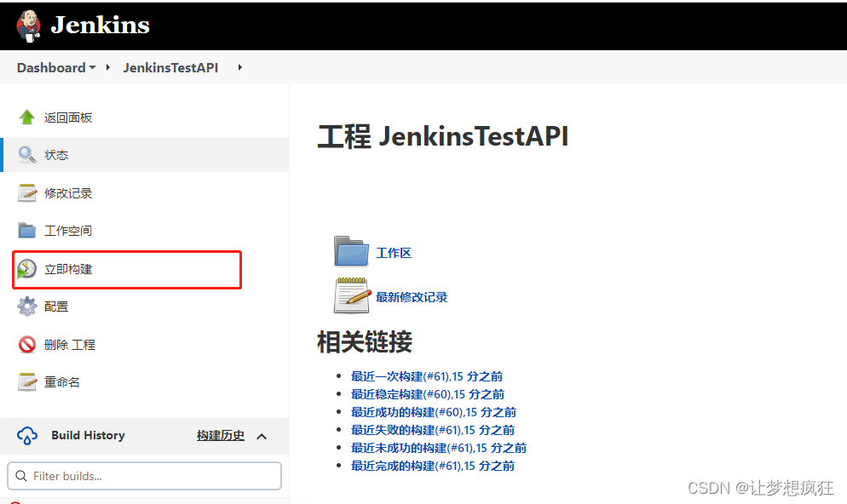Image resolution: width=847 pixels, height=504 pixels.
Task: Click the 相关链接 section heading
Action: click(x=365, y=342)
